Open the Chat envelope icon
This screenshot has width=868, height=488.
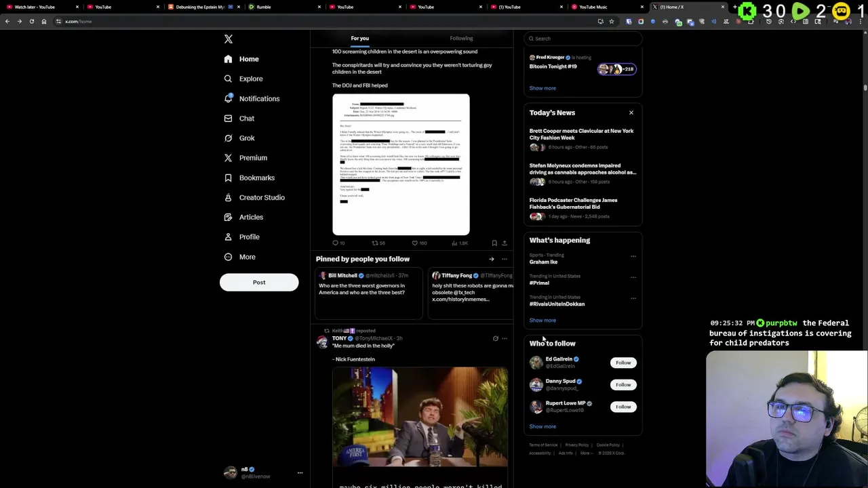click(x=229, y=118)
